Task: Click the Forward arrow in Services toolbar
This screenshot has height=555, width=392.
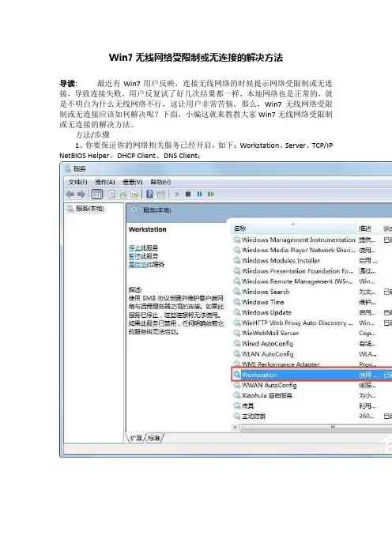Action: (x=81, y=194)
